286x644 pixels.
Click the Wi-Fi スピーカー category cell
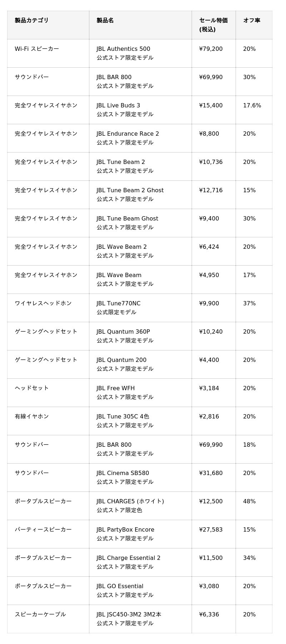tap(37, 49)
